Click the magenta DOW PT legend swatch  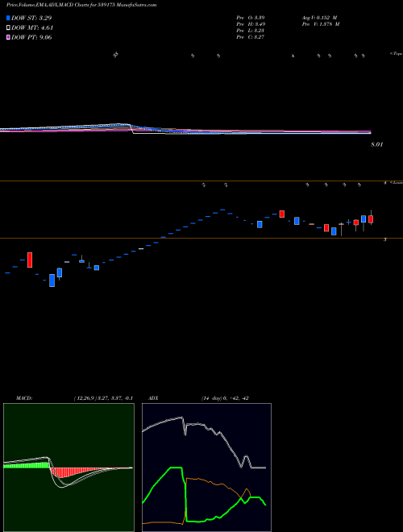click(8, 37)
